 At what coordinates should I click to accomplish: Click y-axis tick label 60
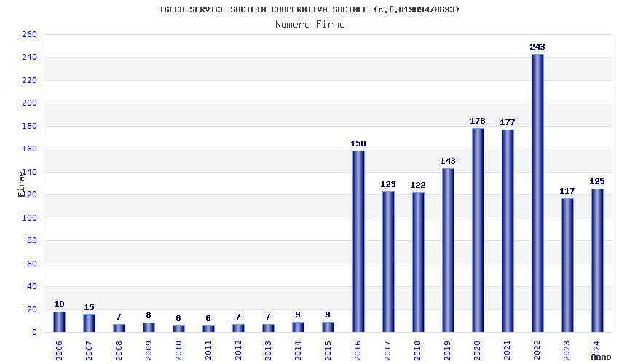32,264
